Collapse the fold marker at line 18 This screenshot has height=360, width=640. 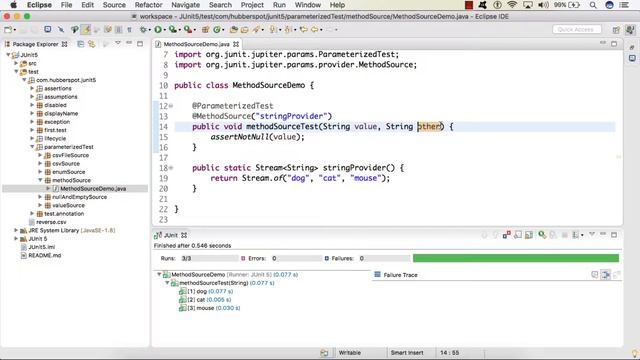(171, 168)
